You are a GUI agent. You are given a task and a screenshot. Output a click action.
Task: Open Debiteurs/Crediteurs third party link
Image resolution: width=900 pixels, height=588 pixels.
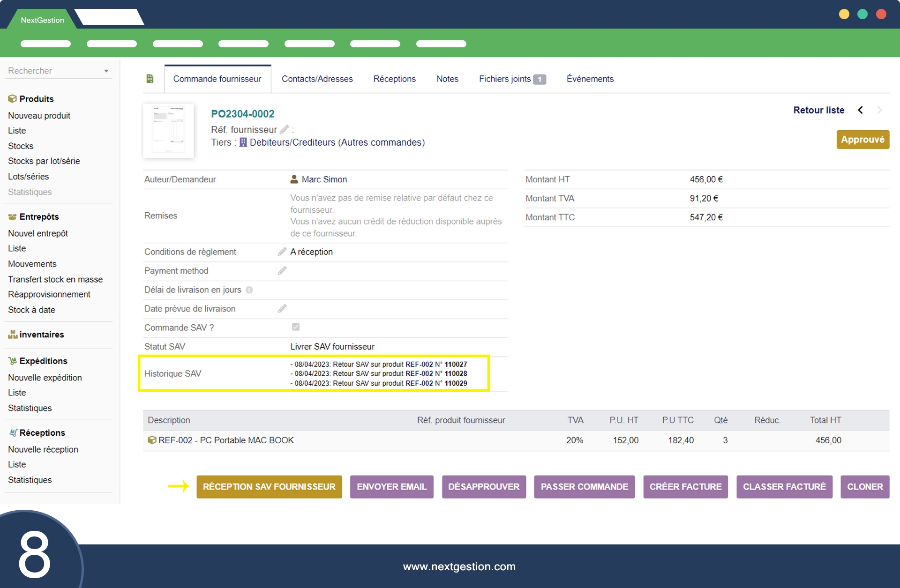click(x=292, y=142)
